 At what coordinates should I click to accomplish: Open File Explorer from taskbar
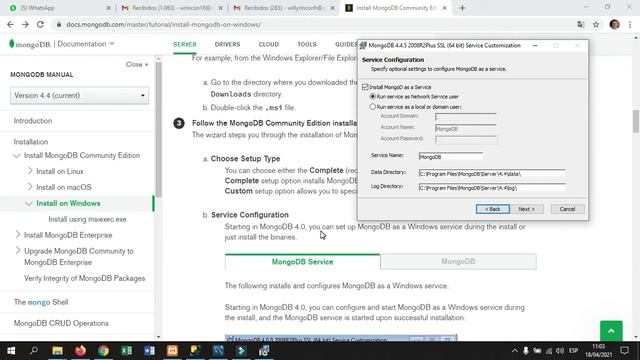[x=57, y=351]
